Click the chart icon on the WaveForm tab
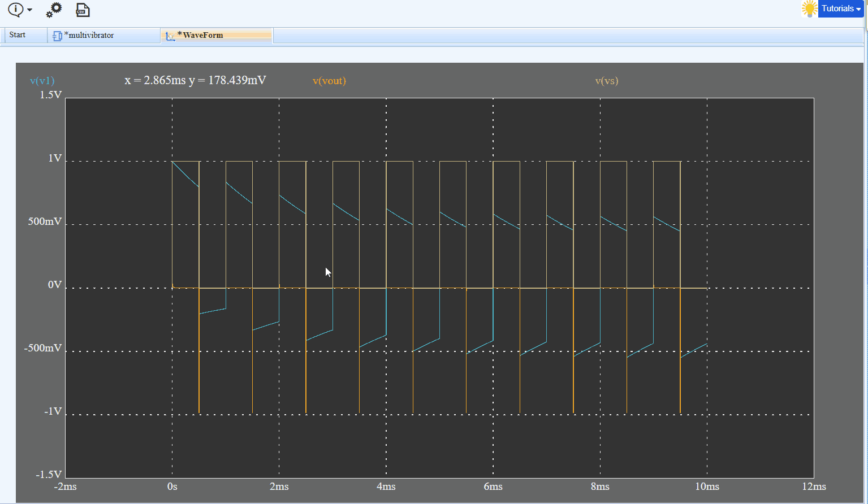This screenshot has height=504, width=868. (x=170, y=35)
